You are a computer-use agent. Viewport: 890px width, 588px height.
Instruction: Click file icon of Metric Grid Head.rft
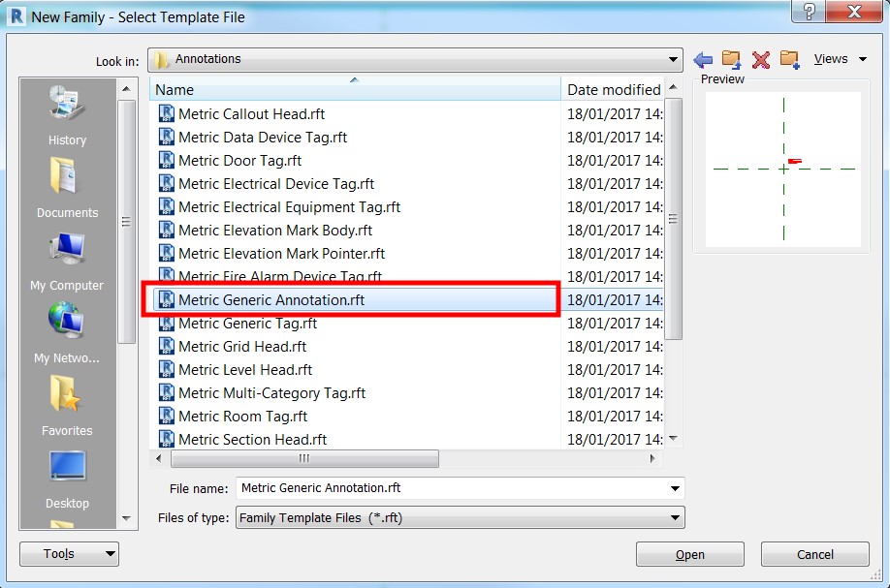point(167,346)
